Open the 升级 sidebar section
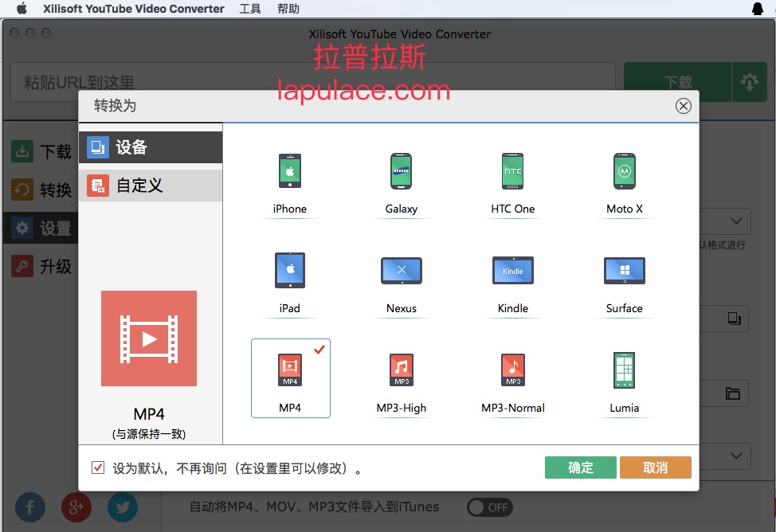Screen dimensions: 776x532 point(41,267)
